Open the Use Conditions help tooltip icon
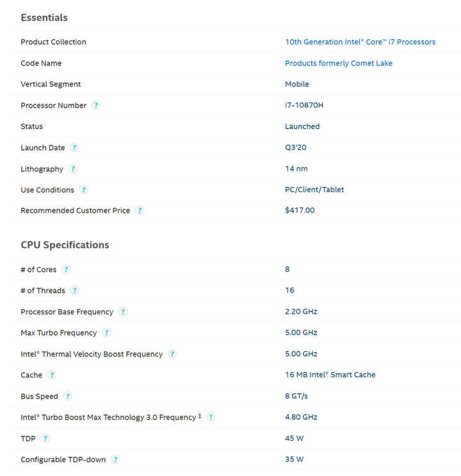Screen dimensions: 461x476 click(83, 190)
